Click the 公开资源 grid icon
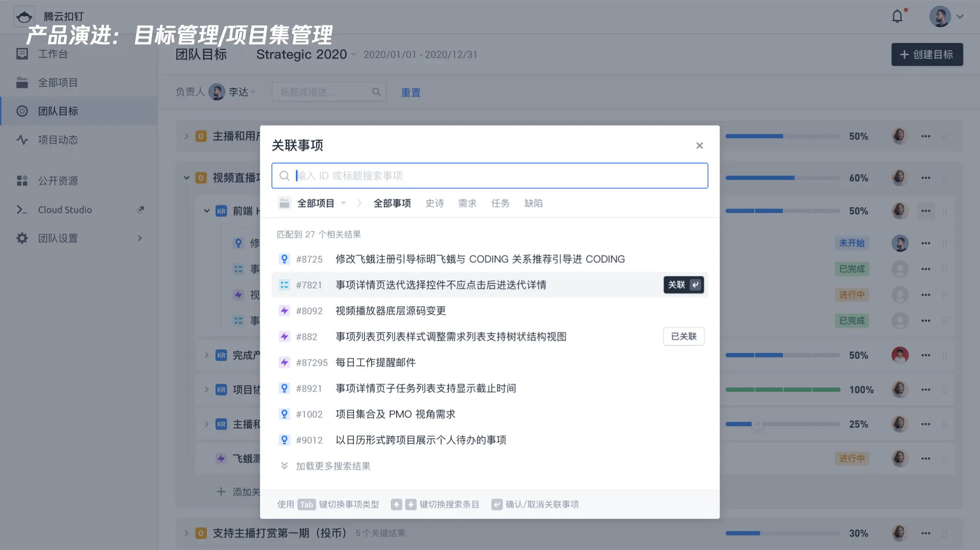This screenshot has height=550, width=980. 22,181
